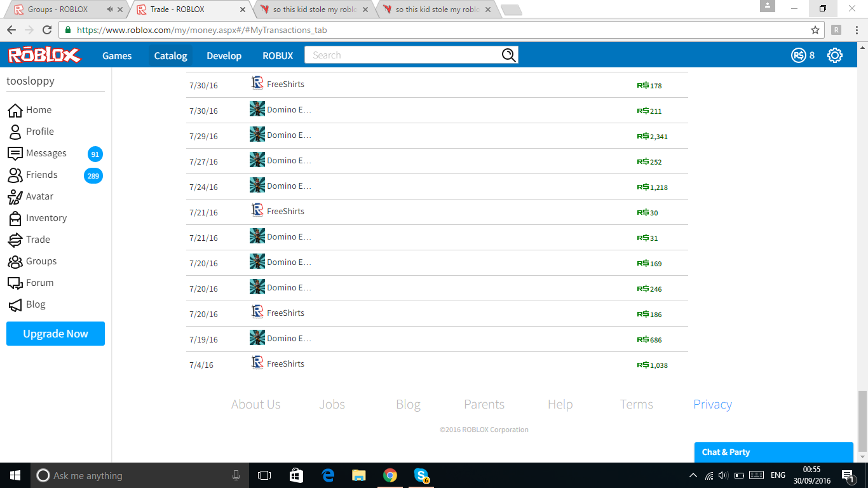Open Develop in the top navigation
This screenshot has height=488, width=868.
[x=224, y=55]
